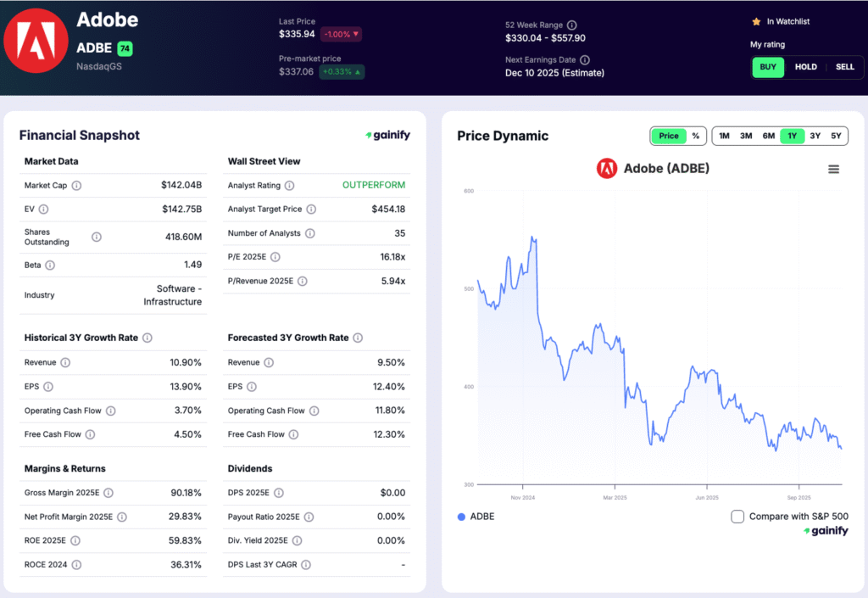Image resolution: width=868 pixels, height=598 pixels.
Task: Click the Historical 3Y Growth Rate info icon
Action: (x=147, y=338)
